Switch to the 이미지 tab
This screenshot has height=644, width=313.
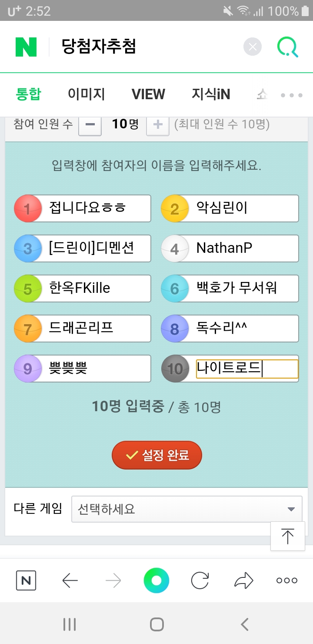click(x=86, y=94)
